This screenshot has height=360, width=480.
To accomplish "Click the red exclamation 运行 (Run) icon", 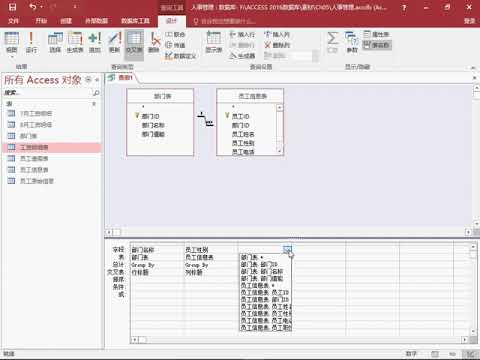I will (x=31, y=43).
